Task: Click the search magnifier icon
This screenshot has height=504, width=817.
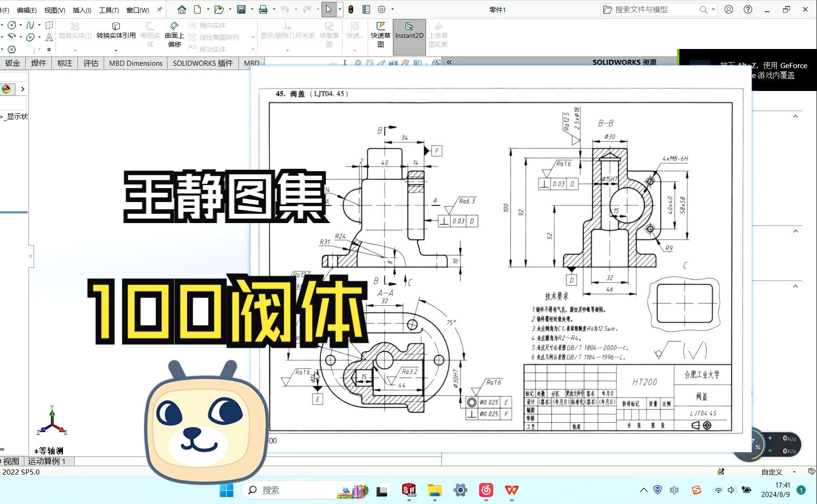Action: (x=703, y=9)
